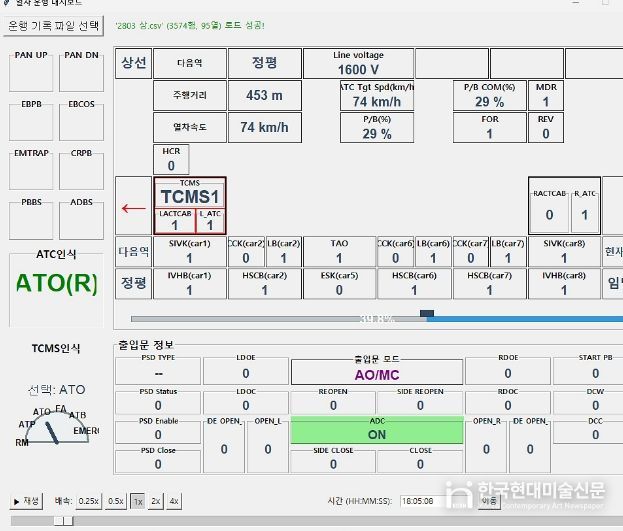623x531 pixels.
Task: Click the EMTRAP indicator box
Action: click(31, 170)
